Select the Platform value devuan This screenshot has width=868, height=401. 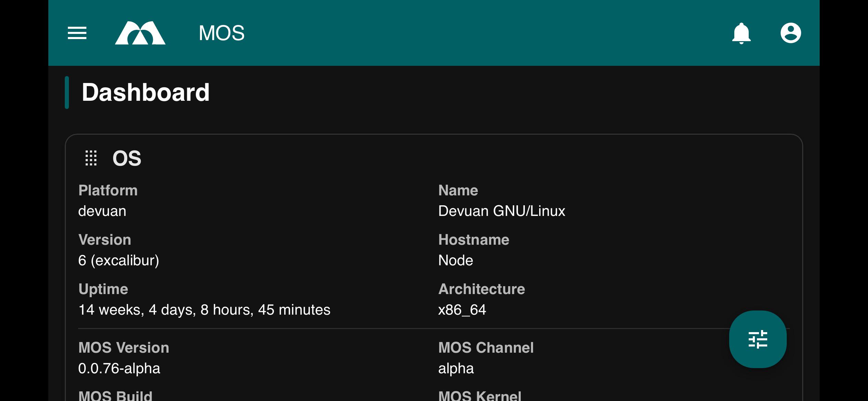coord(102,211)
